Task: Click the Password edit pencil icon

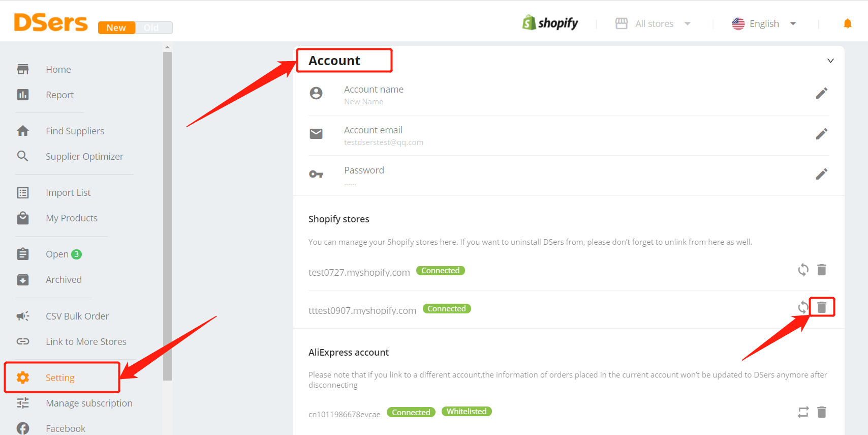Action: click(x=822, y=174)
